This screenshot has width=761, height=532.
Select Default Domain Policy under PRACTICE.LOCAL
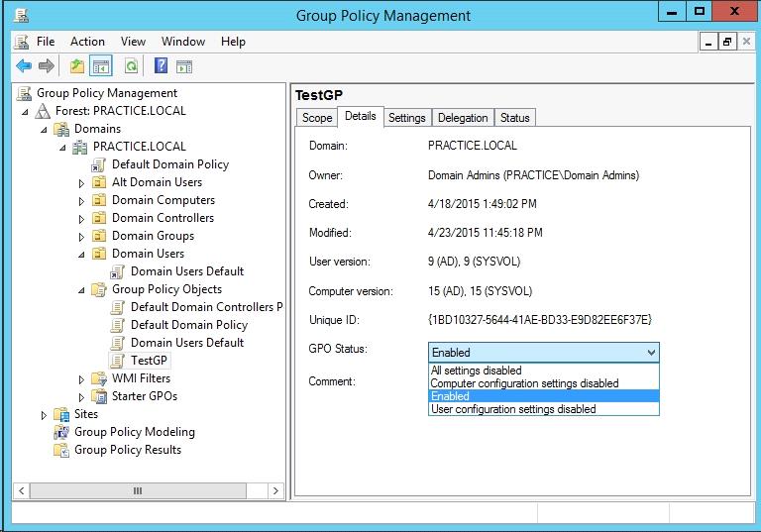pyautogui.click(x=169, y=164)
